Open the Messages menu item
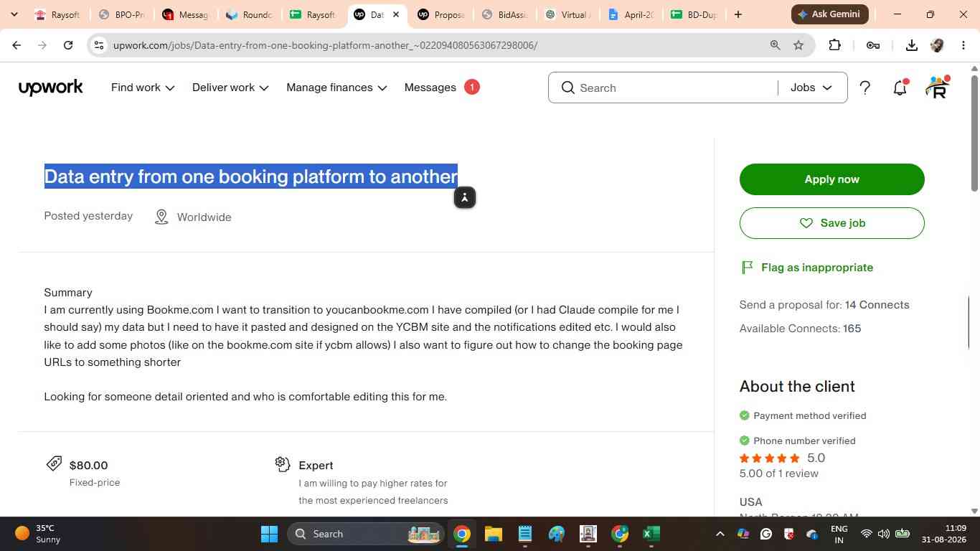The image size is (980, 551). 430,88
